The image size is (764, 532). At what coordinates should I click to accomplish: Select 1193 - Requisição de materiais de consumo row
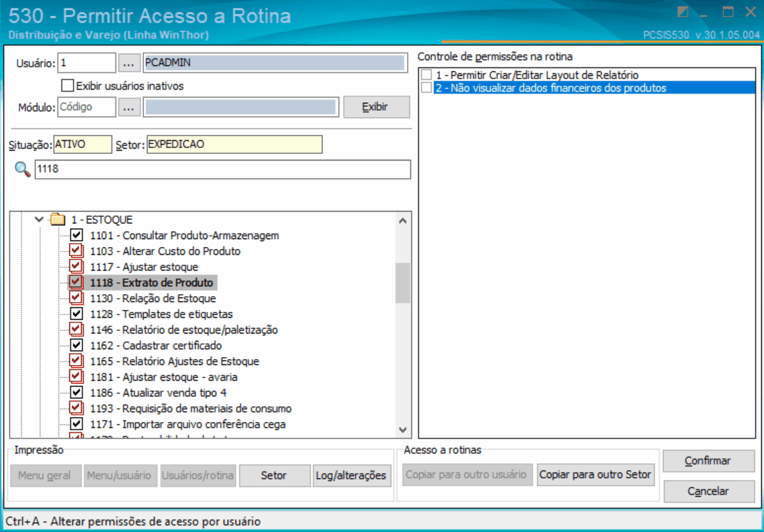click(x=191, y=408)
